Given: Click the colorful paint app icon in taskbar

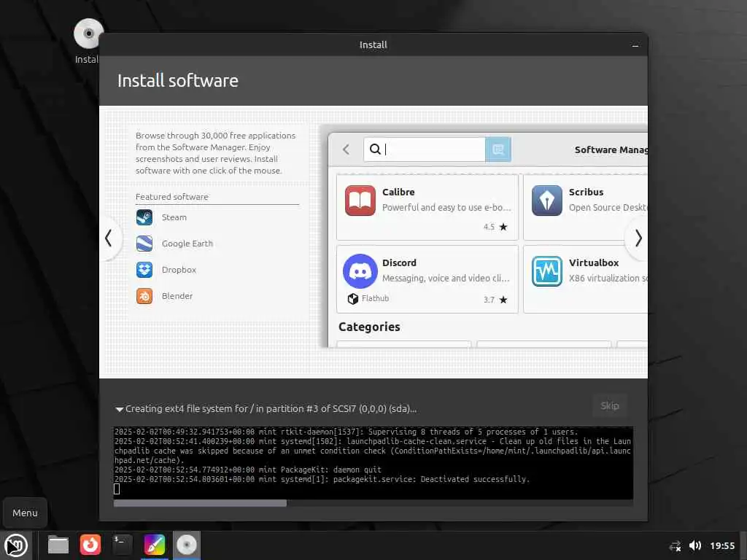Looking at the screenshot, I should (155, 545).
